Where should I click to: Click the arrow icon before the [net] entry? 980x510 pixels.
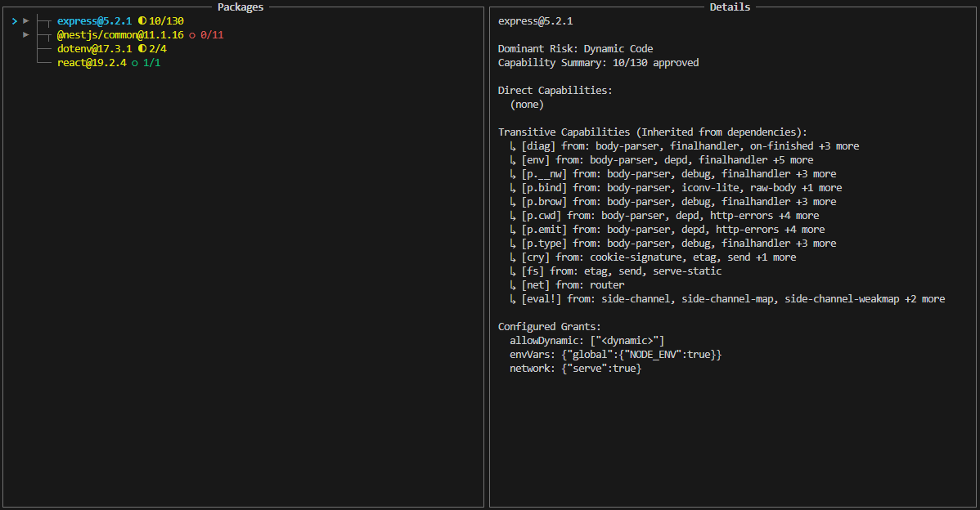pyautogui.click(x=513, y=284)
